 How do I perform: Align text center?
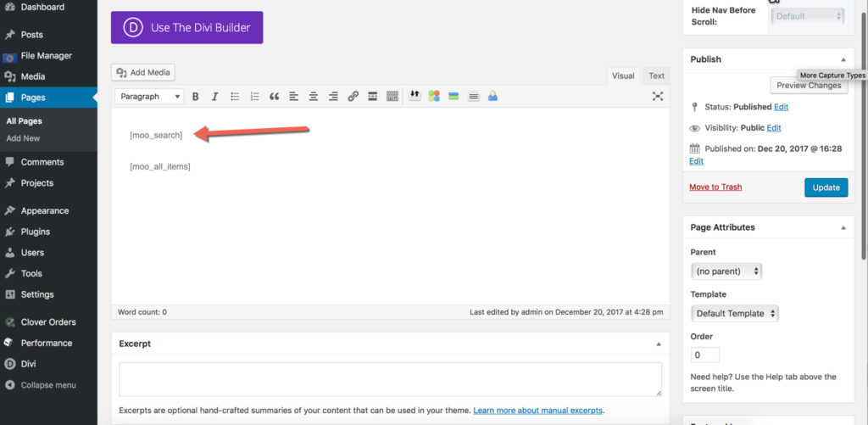(314, 97)
